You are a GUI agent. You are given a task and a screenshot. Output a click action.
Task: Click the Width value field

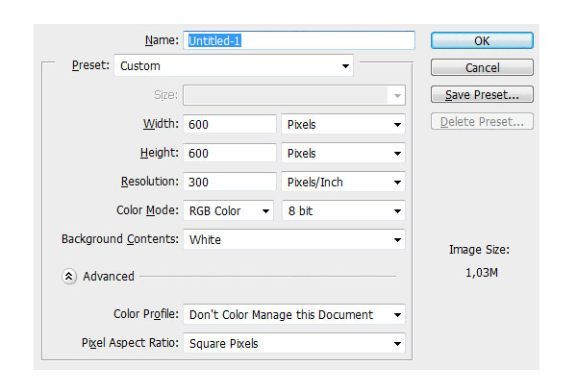[230, 124]
